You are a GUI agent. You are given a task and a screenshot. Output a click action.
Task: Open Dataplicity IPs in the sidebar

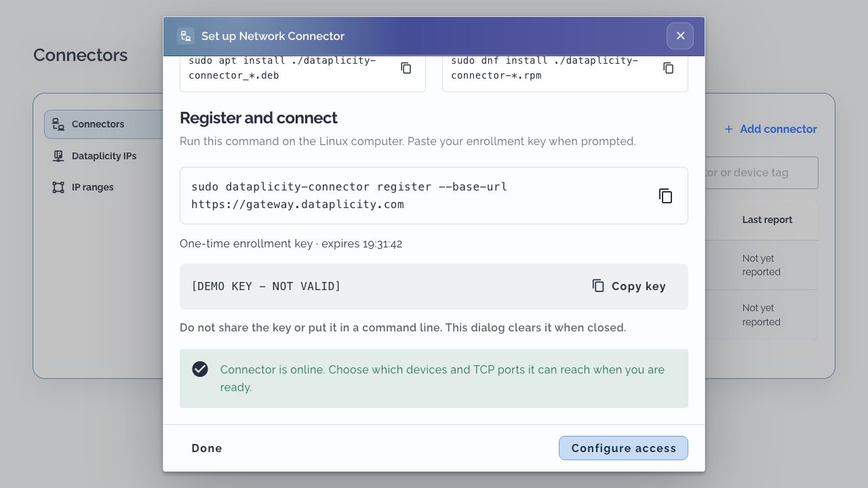(x=104, y=156)
